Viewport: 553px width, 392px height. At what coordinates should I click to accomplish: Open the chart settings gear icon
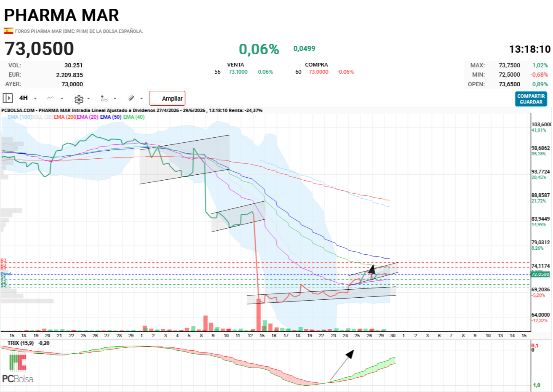pos(79,99)
